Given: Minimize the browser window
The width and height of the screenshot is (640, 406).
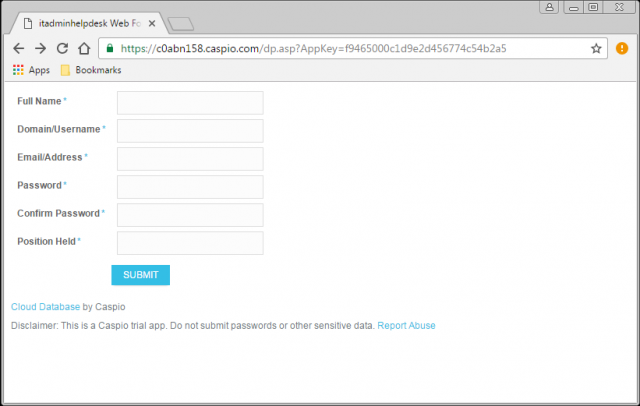Looking at the screenshot, I should pos(573,7).
